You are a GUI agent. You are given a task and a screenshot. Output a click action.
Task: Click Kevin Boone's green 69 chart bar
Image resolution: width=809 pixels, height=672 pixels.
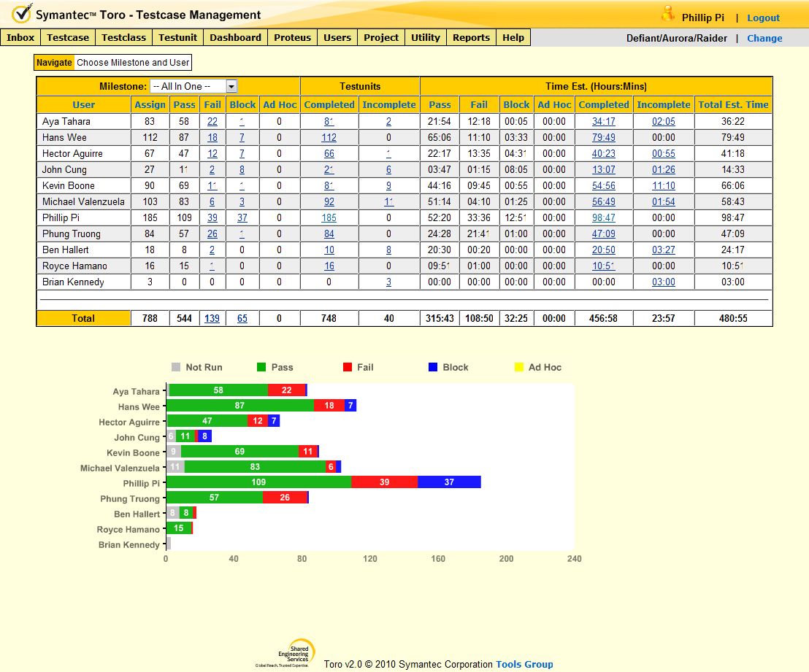pyautogui.click(x=240, y=451)
